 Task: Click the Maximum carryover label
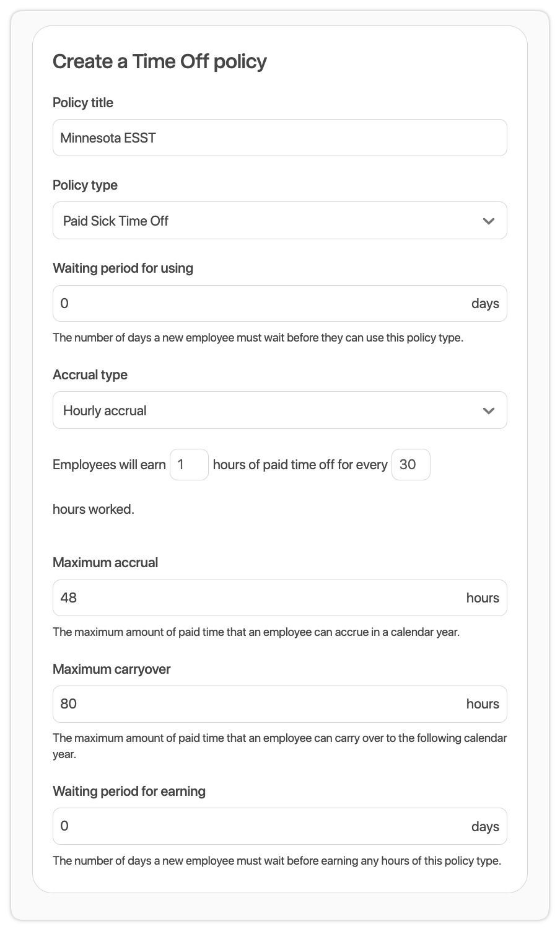(x=112, y=669)
